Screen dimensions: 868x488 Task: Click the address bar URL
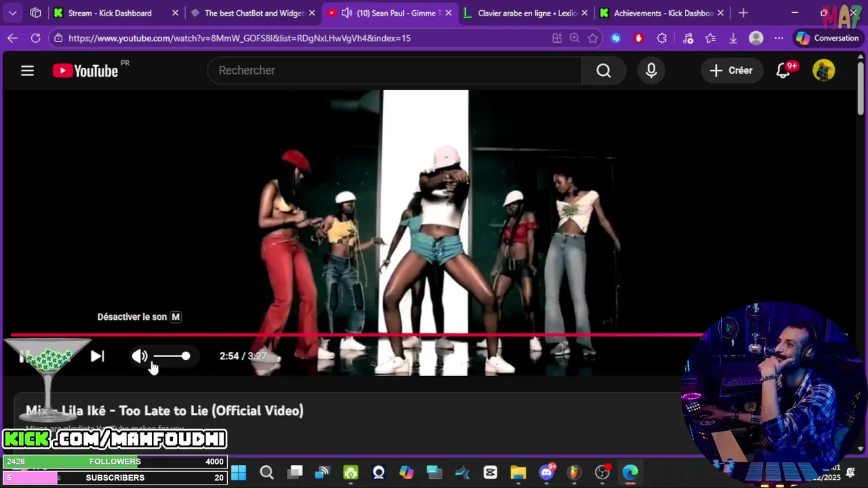pos(239,39)
